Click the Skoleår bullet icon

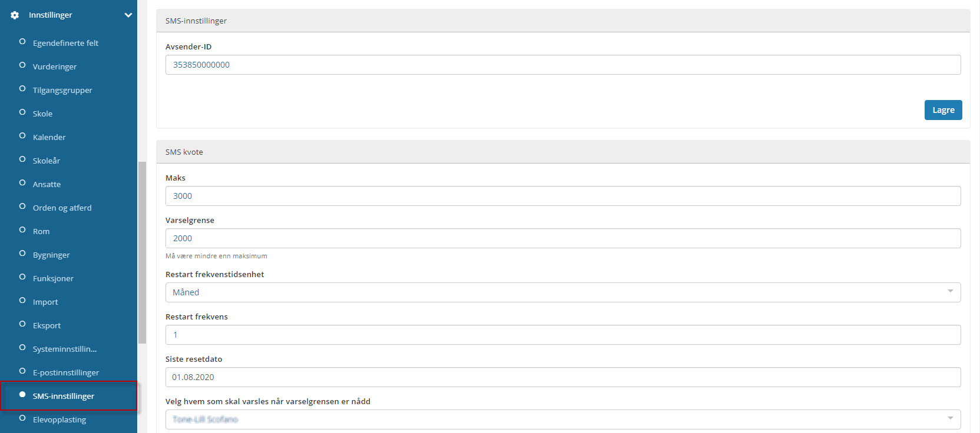[x=22, y=159]
